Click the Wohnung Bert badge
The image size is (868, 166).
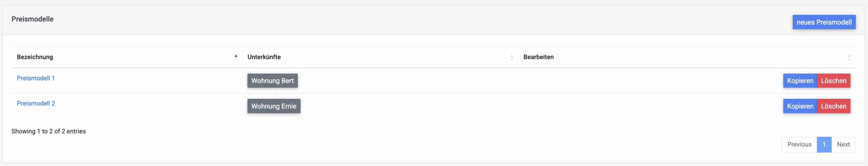click(x=272, y=81)
